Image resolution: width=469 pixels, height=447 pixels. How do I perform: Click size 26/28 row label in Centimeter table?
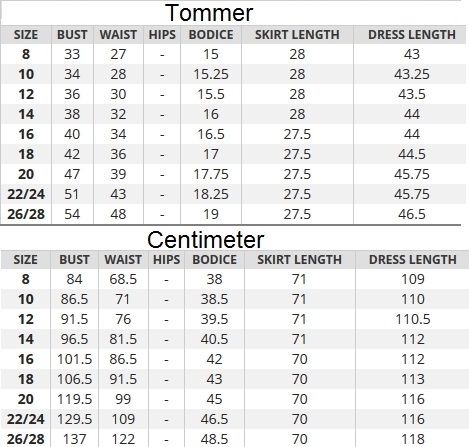pyautogui.click(x=26, y=439)
